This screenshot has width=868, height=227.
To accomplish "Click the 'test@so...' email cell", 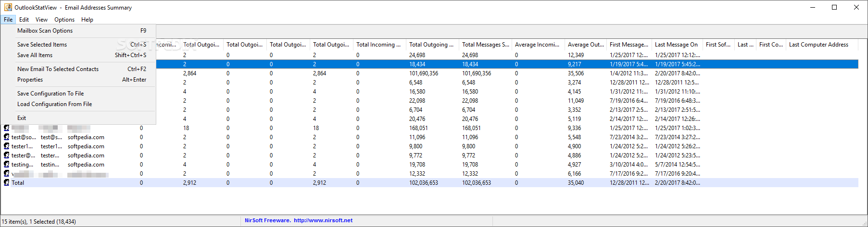I will (24, 137).
